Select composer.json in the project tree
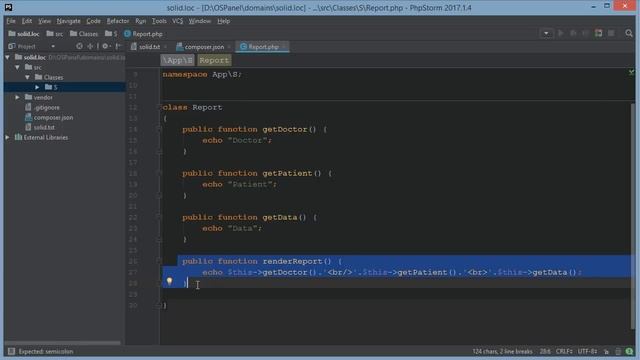This screenshot has width=640, height=360. 49,118
